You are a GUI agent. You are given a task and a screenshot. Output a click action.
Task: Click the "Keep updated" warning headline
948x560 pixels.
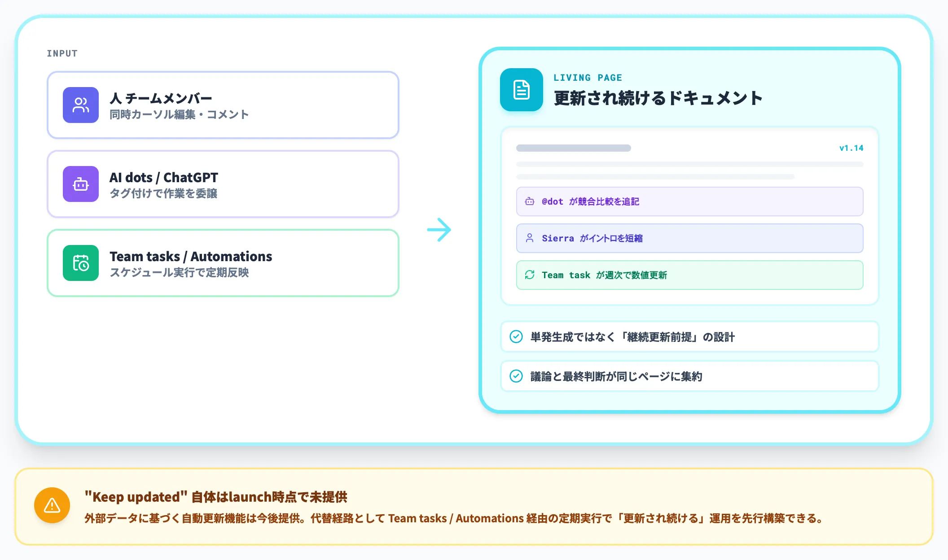216,497
